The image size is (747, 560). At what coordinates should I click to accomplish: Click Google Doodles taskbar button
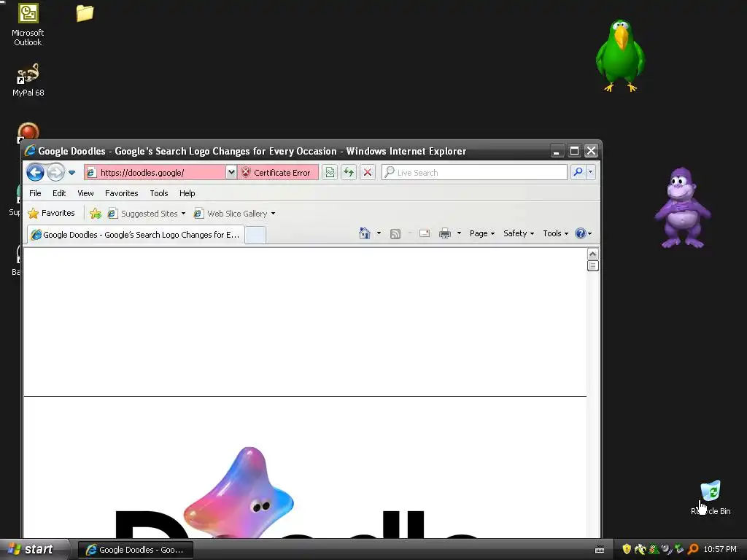point(135,550)
